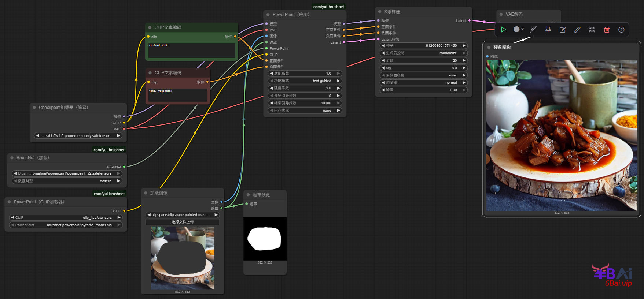Image resolution: width=644 pixels, height=299 pixels.
Task: Click the collapse node arrows icon
Action: tap(592, 30)
